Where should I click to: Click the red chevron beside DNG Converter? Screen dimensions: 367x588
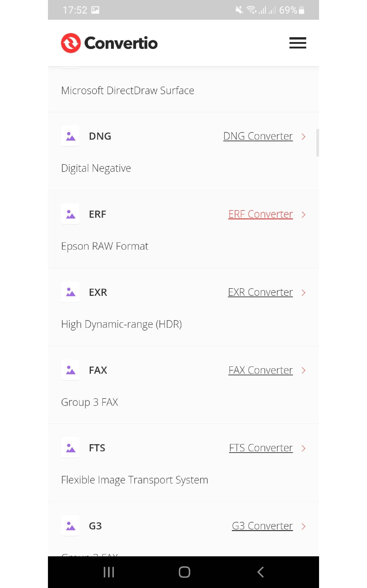(303, 137)
